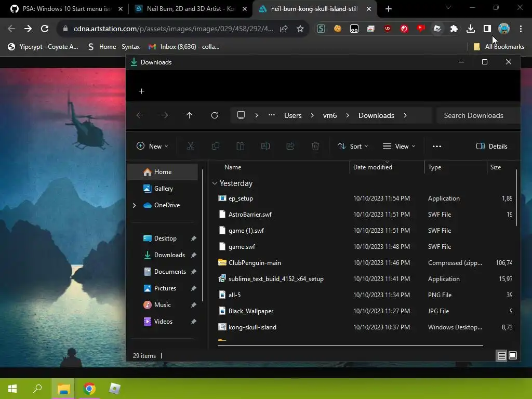This screenshot has height=399, width=532.
Task: Open Inbox Gmail bookmark
Action: coord(184,47)
